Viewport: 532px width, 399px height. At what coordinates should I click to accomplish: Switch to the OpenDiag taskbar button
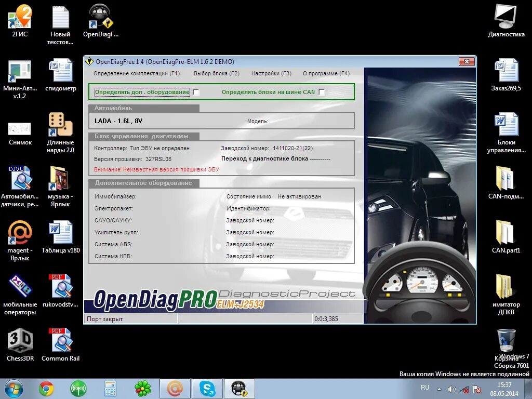coord(239,389)
